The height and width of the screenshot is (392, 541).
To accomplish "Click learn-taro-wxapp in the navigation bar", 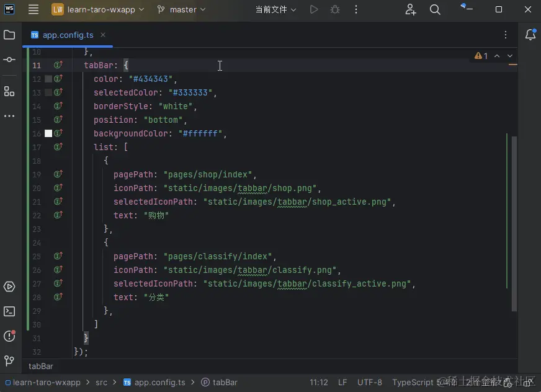I will 43,382.
